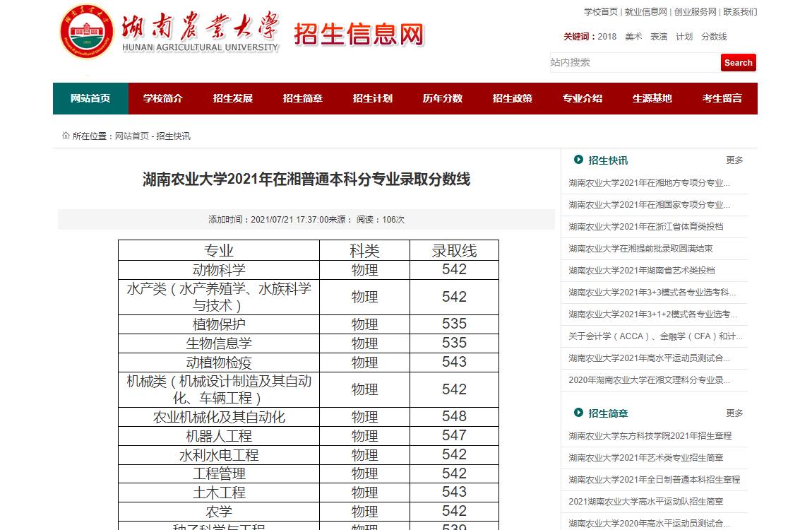The width and height of the screenshot is (812, 530).
Task: Click the Hunan Agricultural University round logo
Action: (x=86, y=31)
